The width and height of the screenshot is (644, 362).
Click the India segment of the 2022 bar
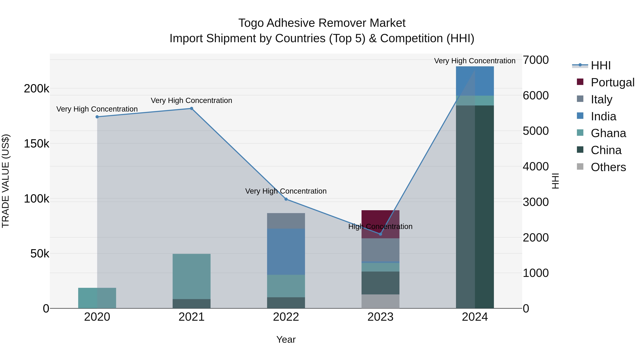tap(286, 252)
